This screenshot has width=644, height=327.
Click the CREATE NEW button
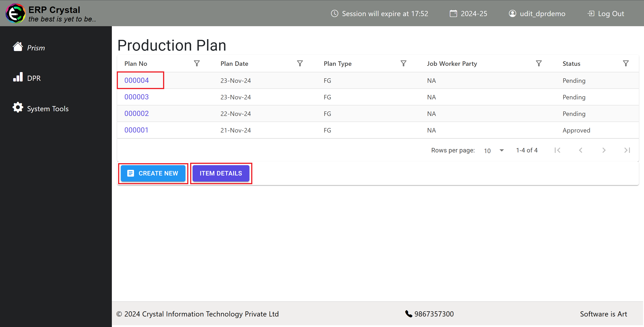coord(153,173)
